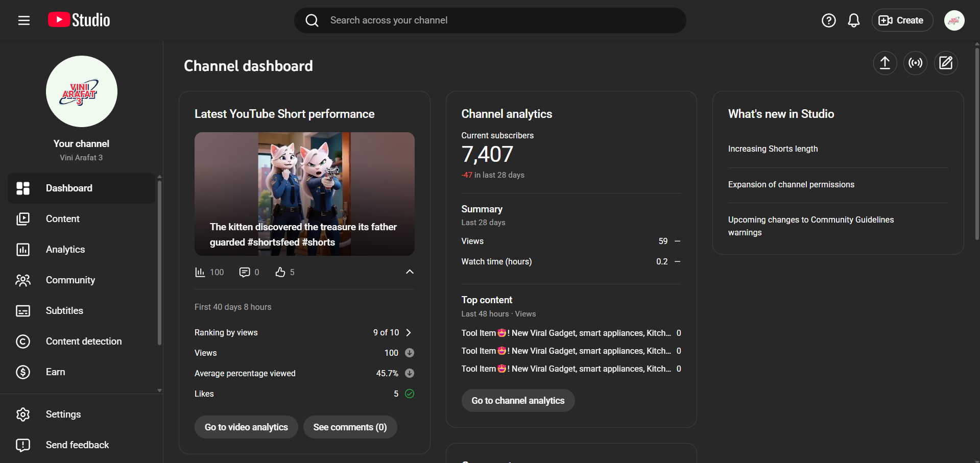Open the Help question mark icon

coord(828,20)
